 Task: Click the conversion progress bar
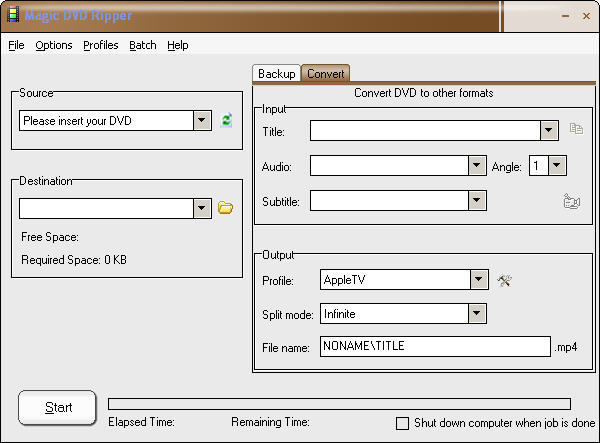339,404
